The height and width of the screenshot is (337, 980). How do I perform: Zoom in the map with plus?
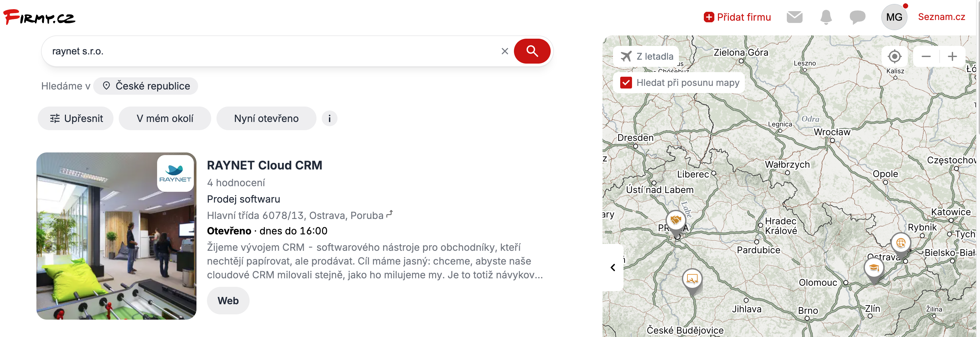tap(952, 56)
